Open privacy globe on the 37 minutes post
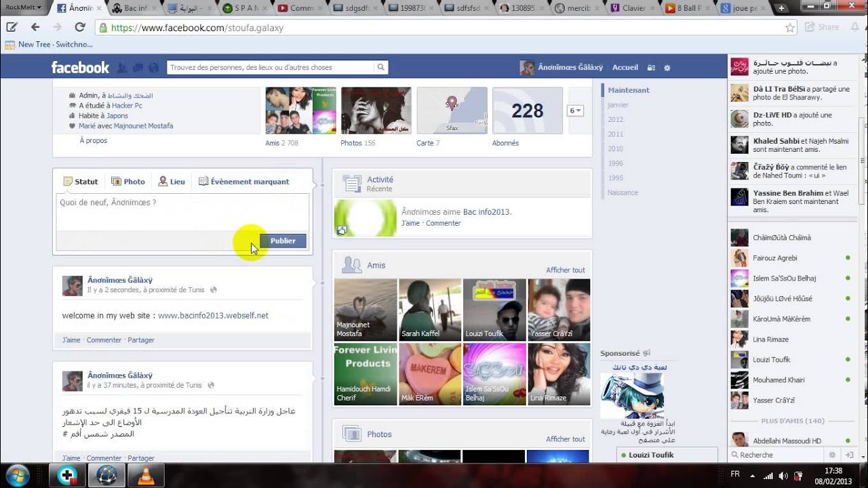Screen dimensions: 868x488 point(211,386)
